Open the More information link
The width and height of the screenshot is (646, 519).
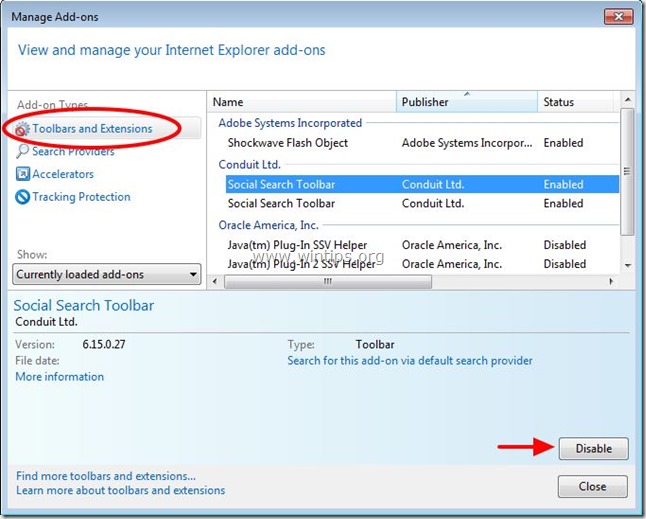60,376
